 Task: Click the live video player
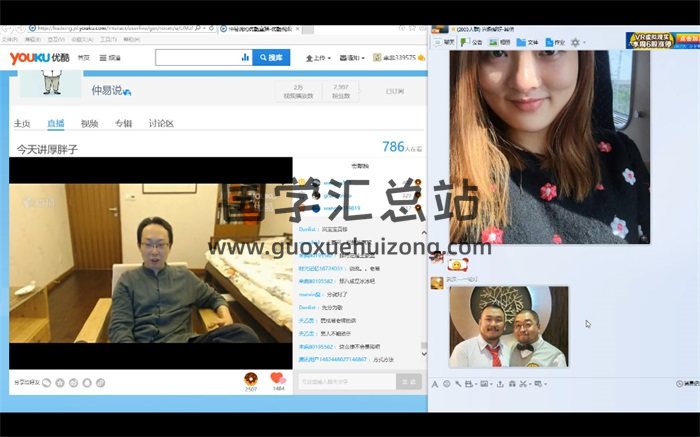pyautogui.click(x=151, y=263)
